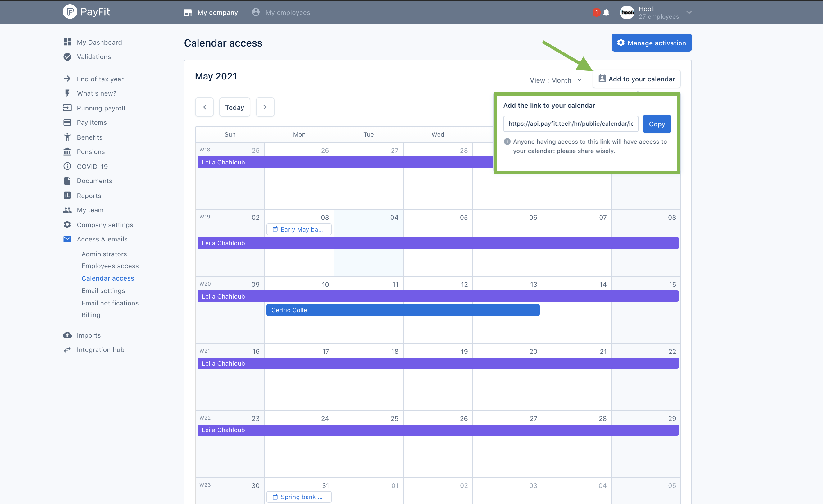The width and height of the screenshot is (823, 504).
Task: Open notifications bell icon
Action: [606, 13]
